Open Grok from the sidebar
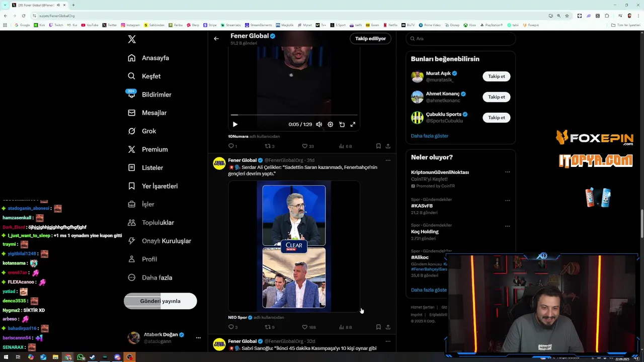The image size is (644, 362). [x=142, y=131]
